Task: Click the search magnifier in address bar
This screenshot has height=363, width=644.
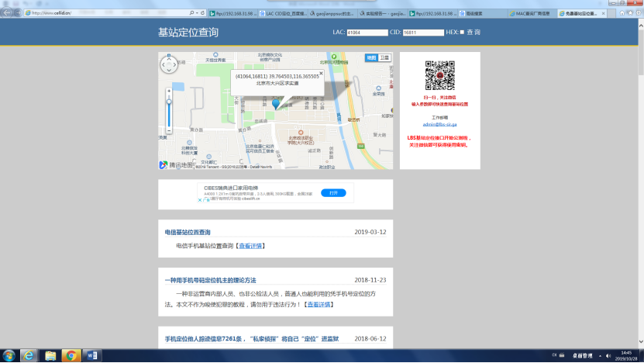Action: point(191,13)
